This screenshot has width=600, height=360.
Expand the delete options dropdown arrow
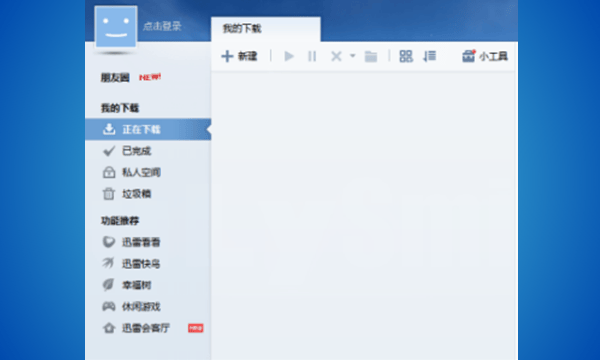point(352,56)
